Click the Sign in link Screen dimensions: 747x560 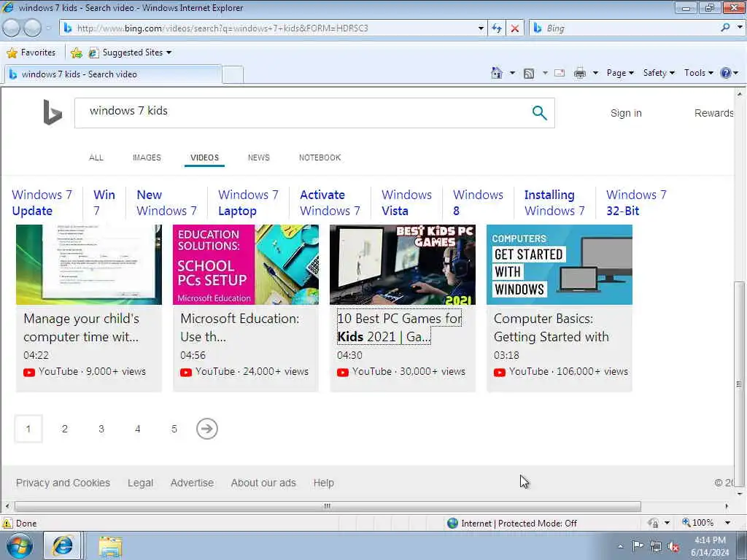point(626,113)
